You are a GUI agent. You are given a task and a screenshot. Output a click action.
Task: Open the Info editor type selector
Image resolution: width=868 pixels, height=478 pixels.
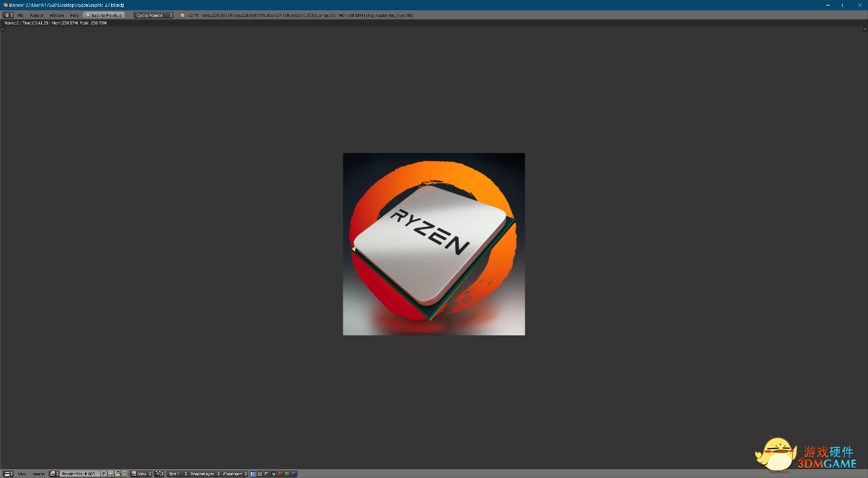click(8, 15)
